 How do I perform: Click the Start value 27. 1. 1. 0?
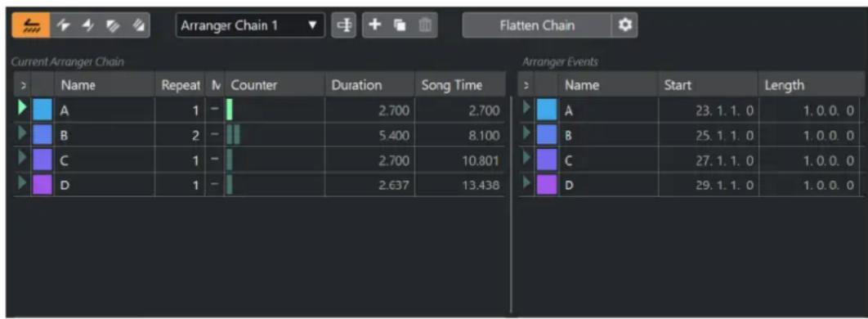(x=724, y=160)
